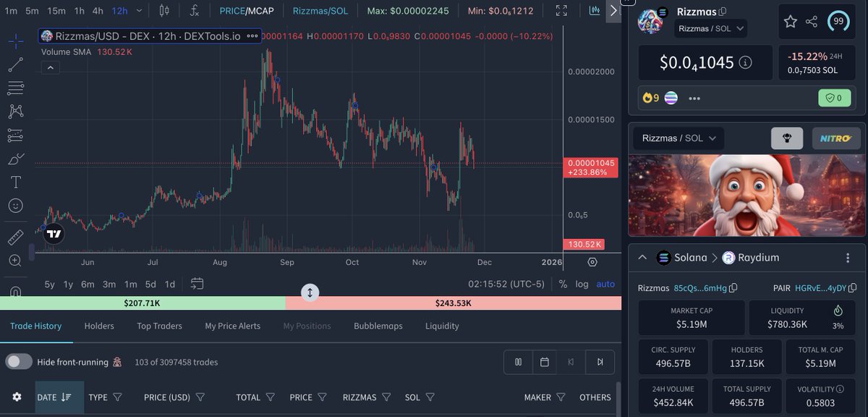Viewport: 868px width, 417px height.
Task: Open the go-to-date calendar below the chart
Action: click(197, 284)
